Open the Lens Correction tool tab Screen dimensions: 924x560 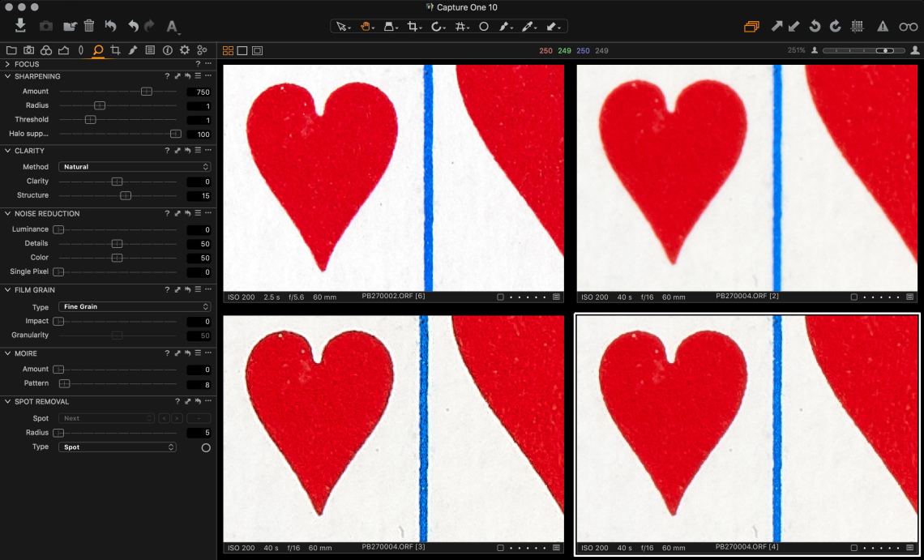coord(81,50)
